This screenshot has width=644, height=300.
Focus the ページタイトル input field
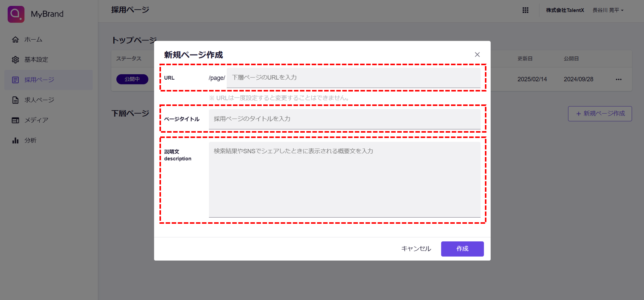[344, 119]
